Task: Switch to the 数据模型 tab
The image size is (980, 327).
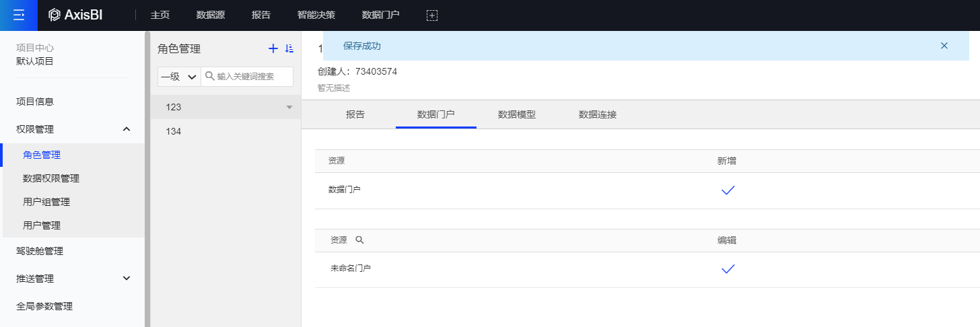Action: [517, 114]
